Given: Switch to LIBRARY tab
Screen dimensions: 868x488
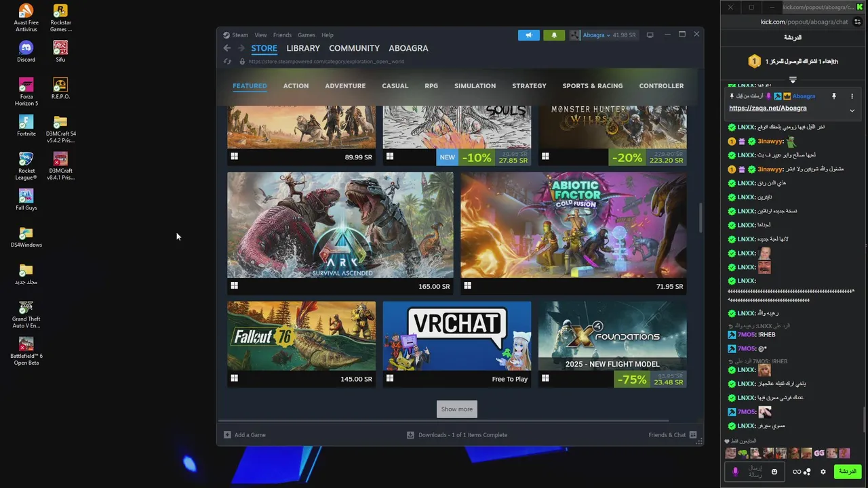Looking at the screenshot, I should tap(303, 48).
